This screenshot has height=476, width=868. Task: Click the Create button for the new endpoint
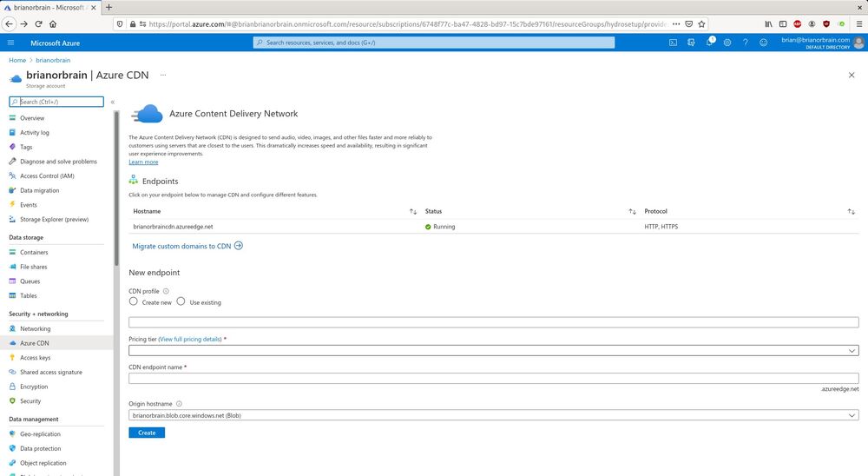point(147,433)
